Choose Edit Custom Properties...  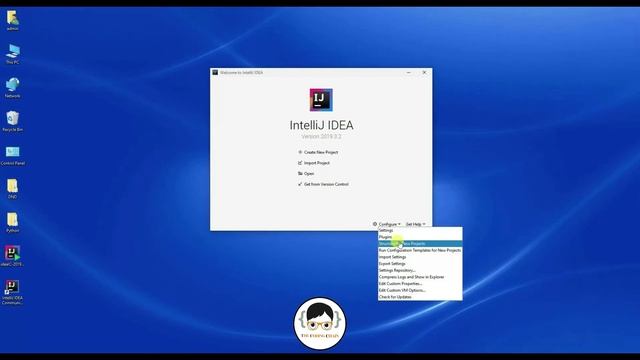420,284
